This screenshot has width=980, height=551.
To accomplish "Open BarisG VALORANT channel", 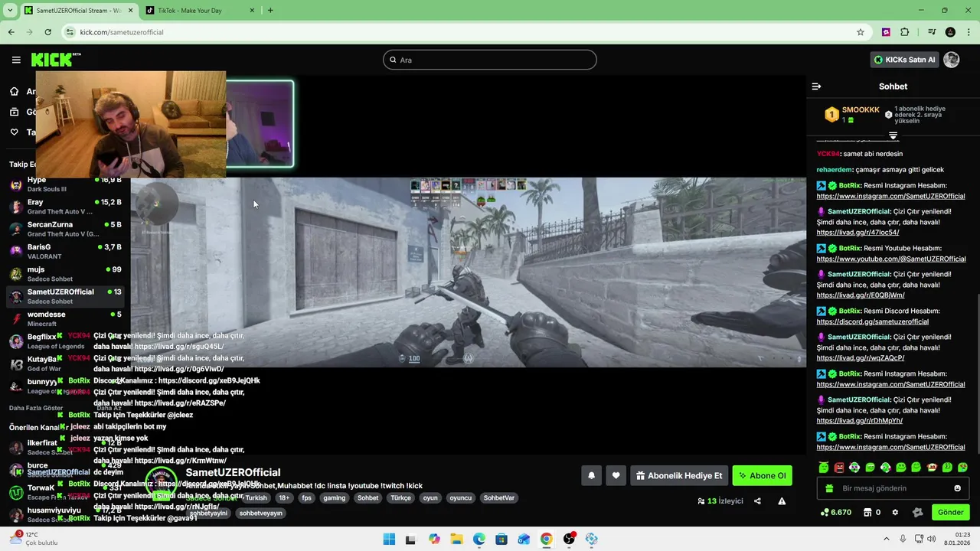I will (x=65, y=251).
